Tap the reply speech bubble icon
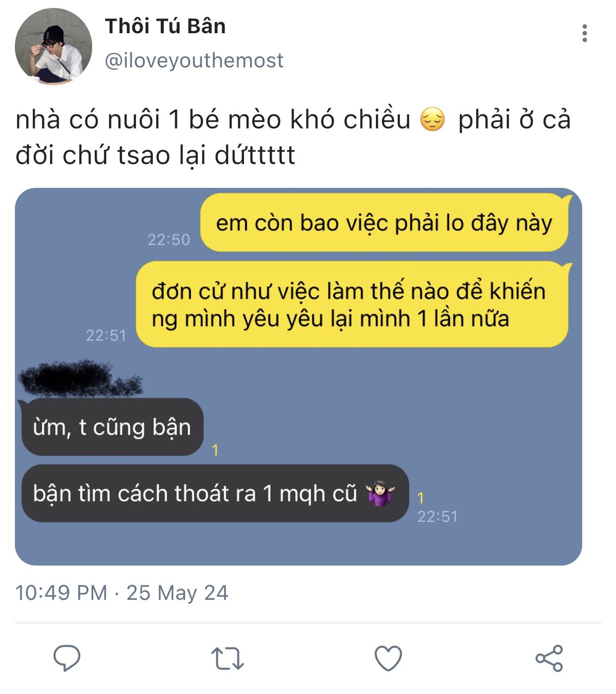Screen dimensions: 616x694 pyautogui.click(x=67, y=658)
